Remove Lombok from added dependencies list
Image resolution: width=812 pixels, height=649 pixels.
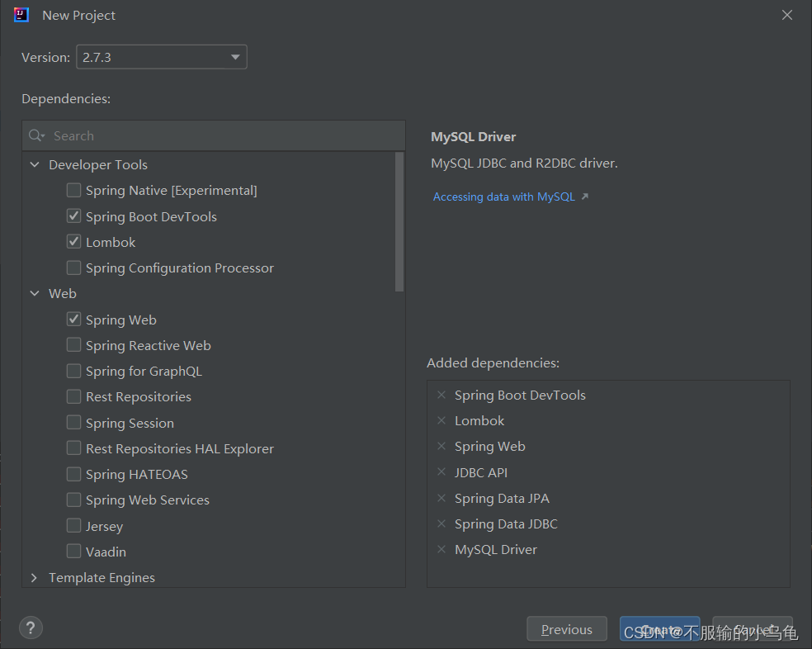441,420
